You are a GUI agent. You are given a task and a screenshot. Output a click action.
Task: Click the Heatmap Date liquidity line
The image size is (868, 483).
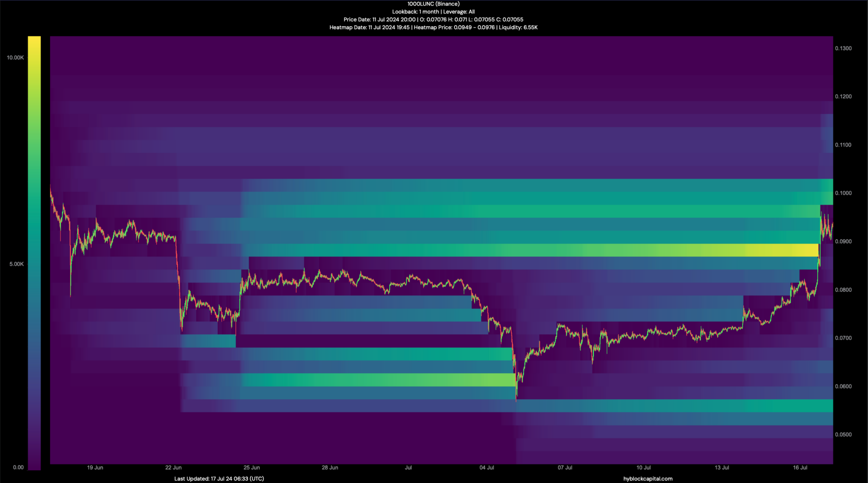(x=433, y=28)
